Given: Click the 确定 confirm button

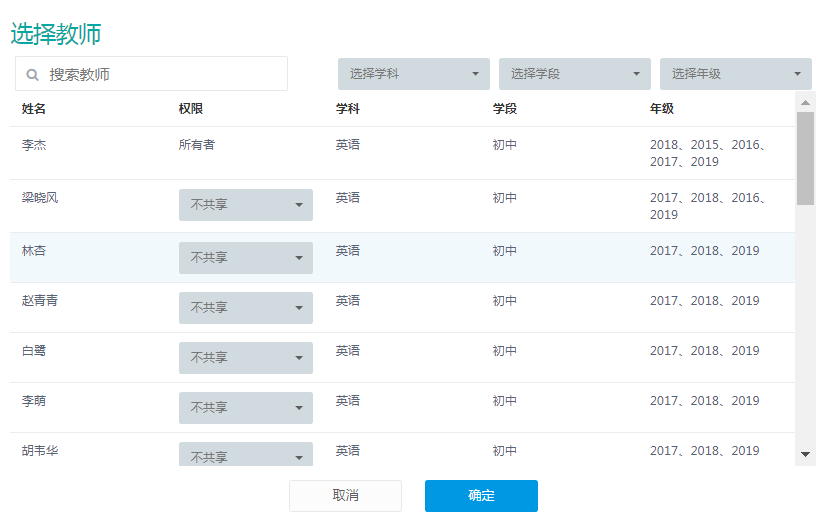Looking at the screenshot, I should pyautogui.click(x=481, y=496).
